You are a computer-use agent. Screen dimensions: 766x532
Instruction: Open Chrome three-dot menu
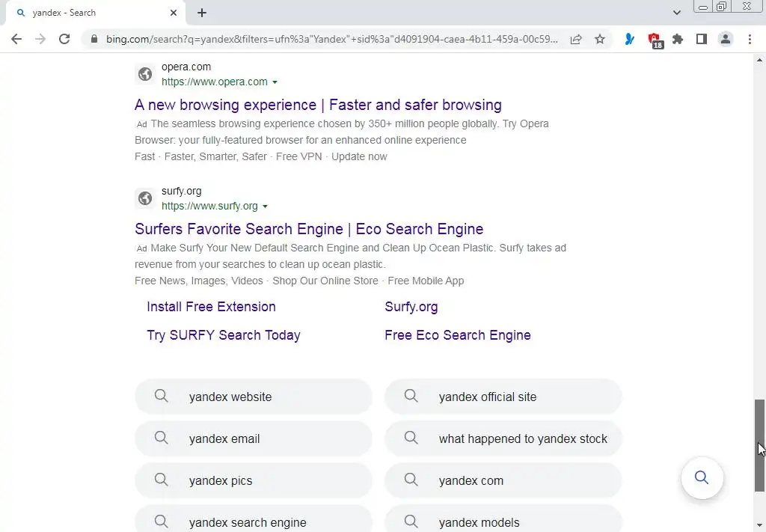[x=750, y=39]
